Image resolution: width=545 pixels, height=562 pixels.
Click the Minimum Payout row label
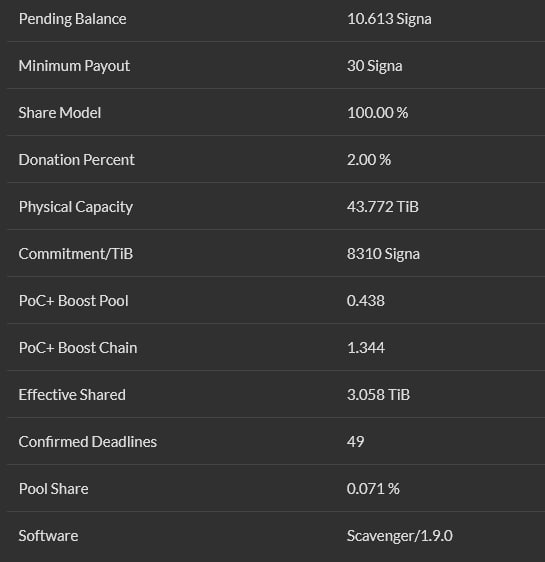click(x=74, y=66)
